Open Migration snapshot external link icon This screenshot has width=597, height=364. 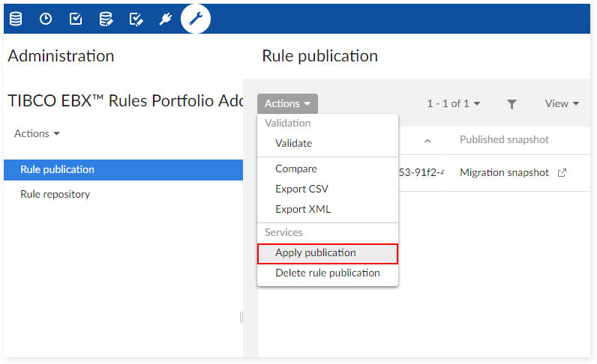click(x=562, y=173)
